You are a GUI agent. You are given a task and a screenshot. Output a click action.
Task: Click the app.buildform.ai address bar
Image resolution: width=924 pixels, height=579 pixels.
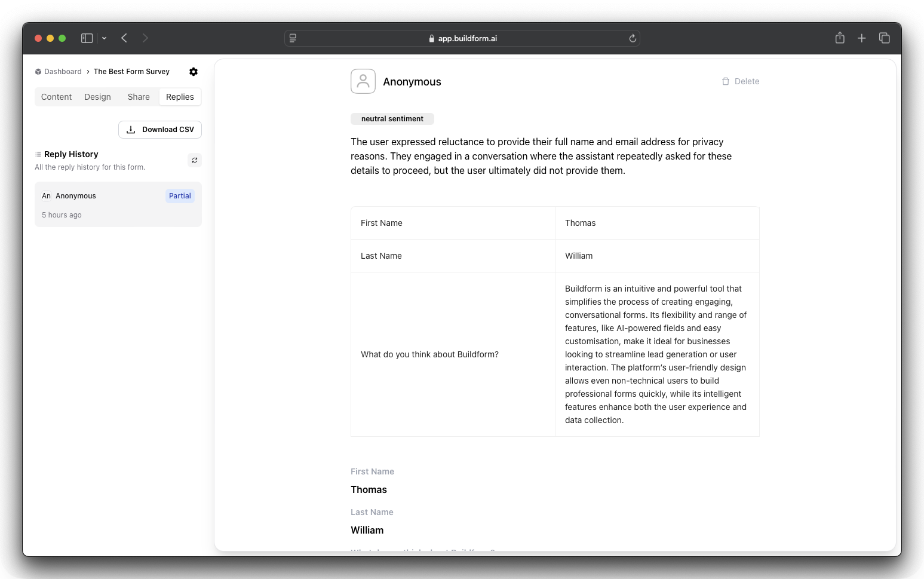(x=462, y=38)
